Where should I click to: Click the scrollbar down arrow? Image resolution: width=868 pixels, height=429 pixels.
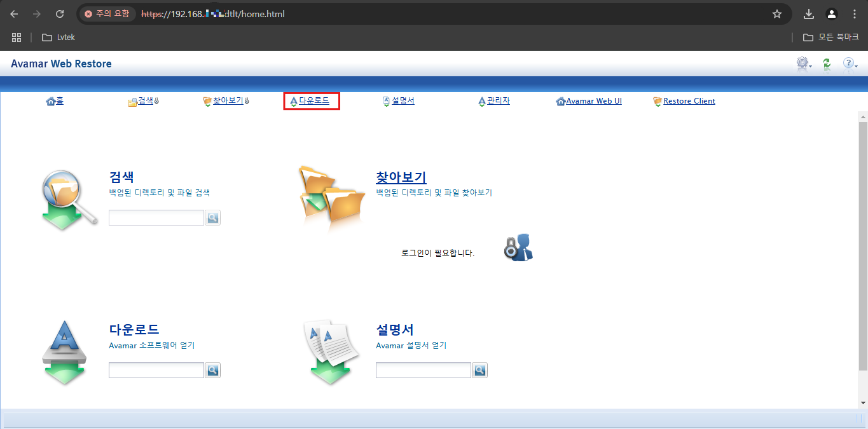point(863,403)
